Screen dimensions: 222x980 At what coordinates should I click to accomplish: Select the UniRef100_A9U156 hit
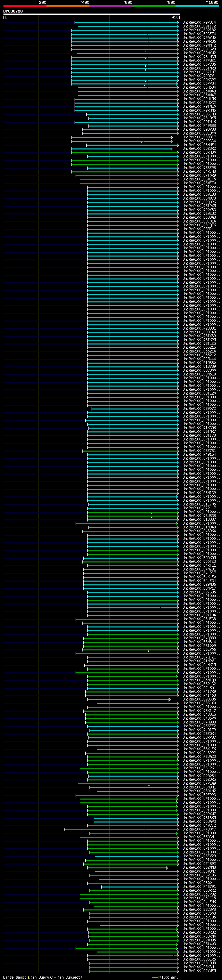[x=199, y=99]
